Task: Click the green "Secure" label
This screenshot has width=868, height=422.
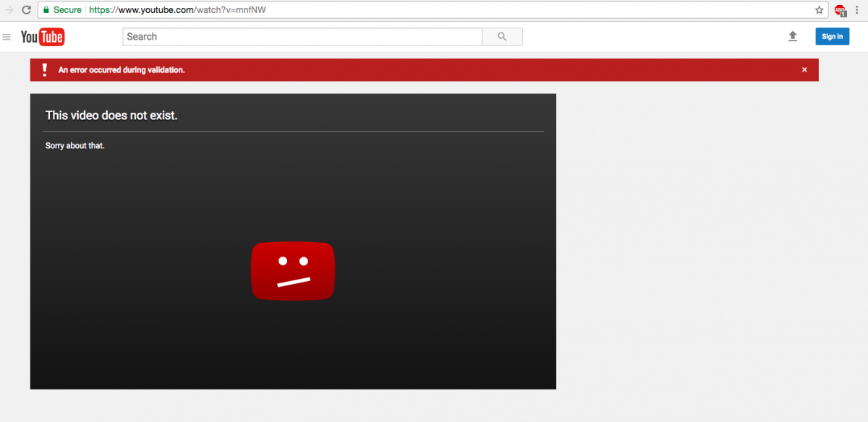Action: click(67, 10)
